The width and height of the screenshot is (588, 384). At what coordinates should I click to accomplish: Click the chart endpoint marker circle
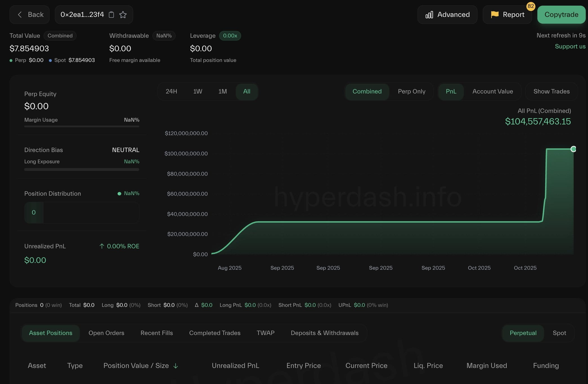point(573,149)
